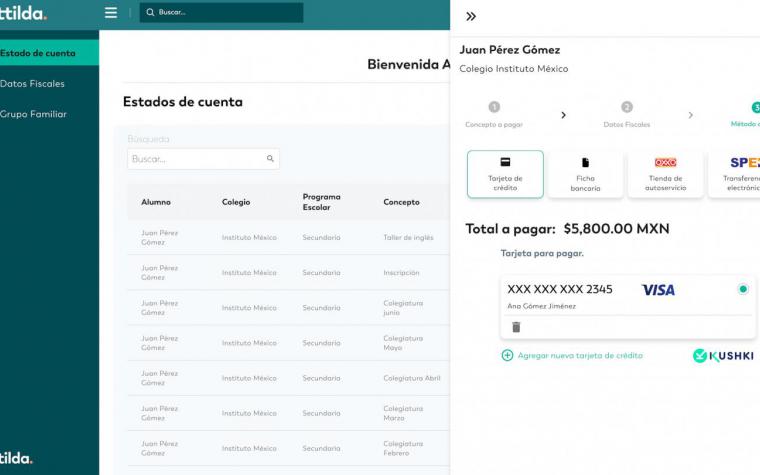Select the Colegiatura junio row concept
Viewport: 760px width, 475px height.
tap(403, 308)
